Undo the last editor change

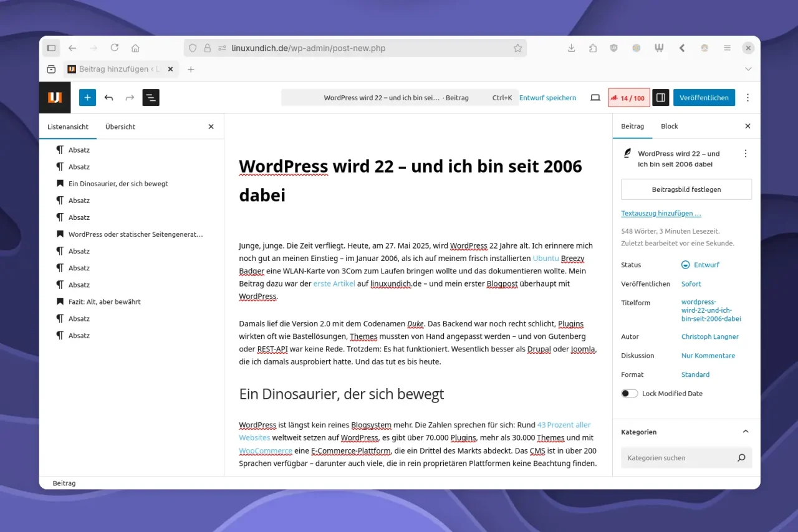pyautogui.click(x=109, y=98)
